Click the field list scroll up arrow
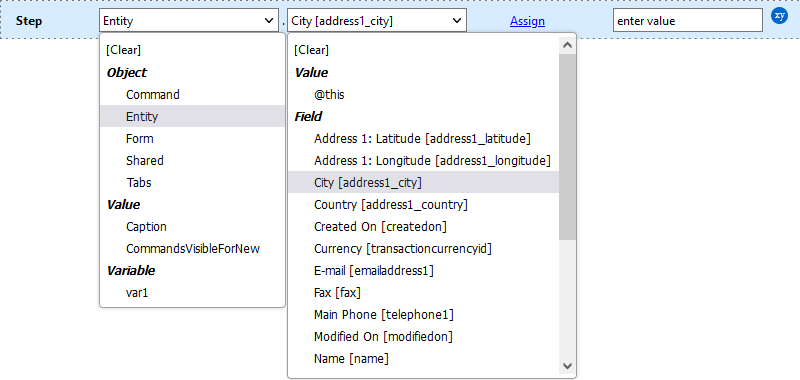The width and height of the screenshot is (800, 380). 567,45
